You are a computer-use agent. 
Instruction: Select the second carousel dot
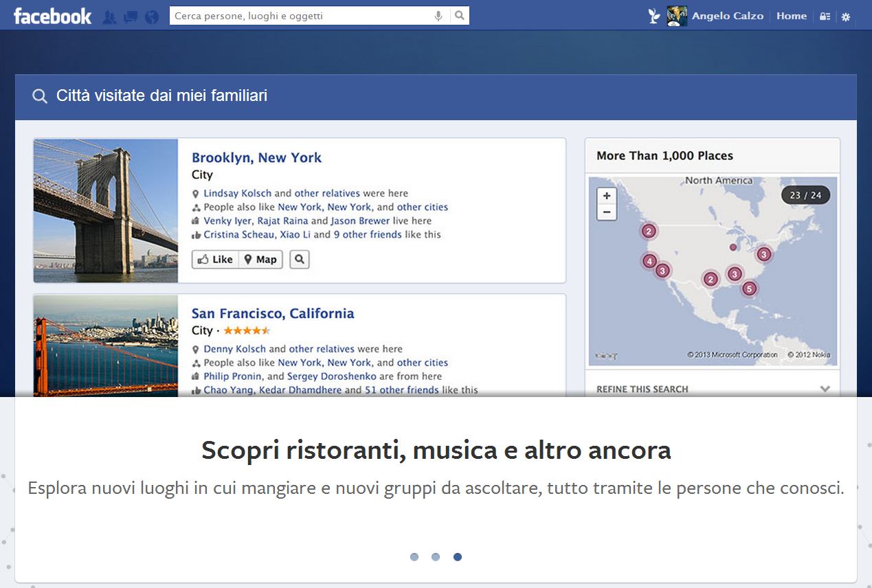(436, 557)
